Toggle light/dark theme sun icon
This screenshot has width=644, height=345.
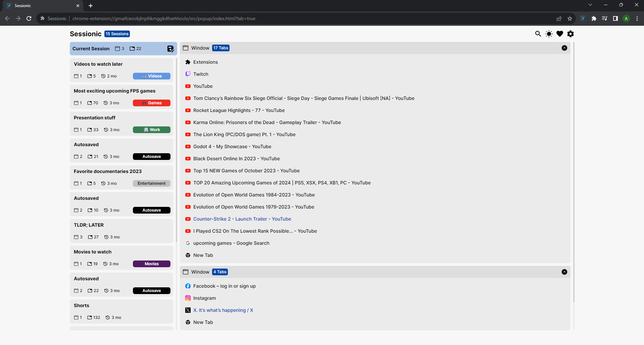549,34
